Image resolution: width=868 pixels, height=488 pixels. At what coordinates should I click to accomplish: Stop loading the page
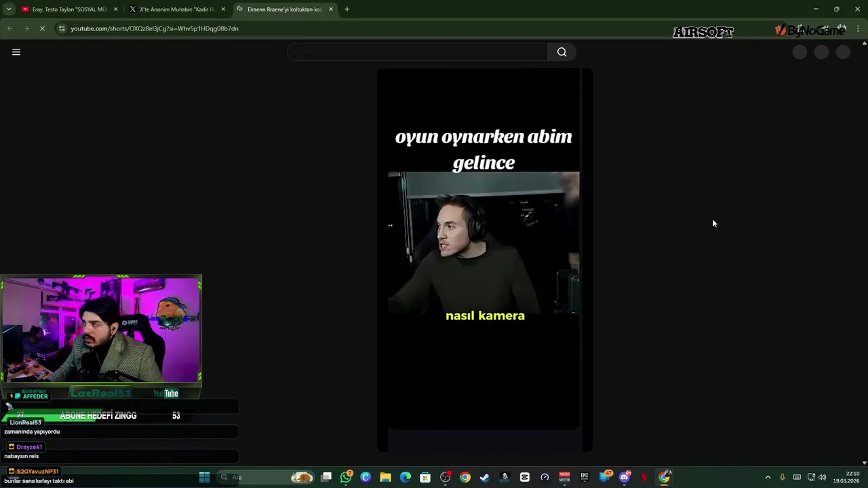(42, 28)
